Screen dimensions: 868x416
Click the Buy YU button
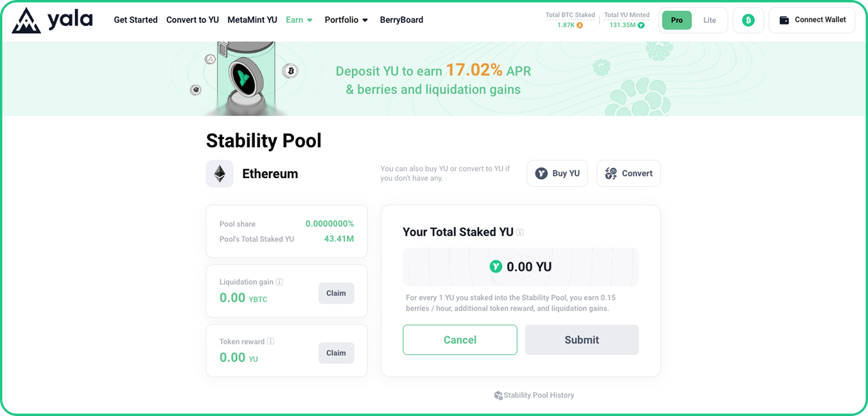pos(557,174)
